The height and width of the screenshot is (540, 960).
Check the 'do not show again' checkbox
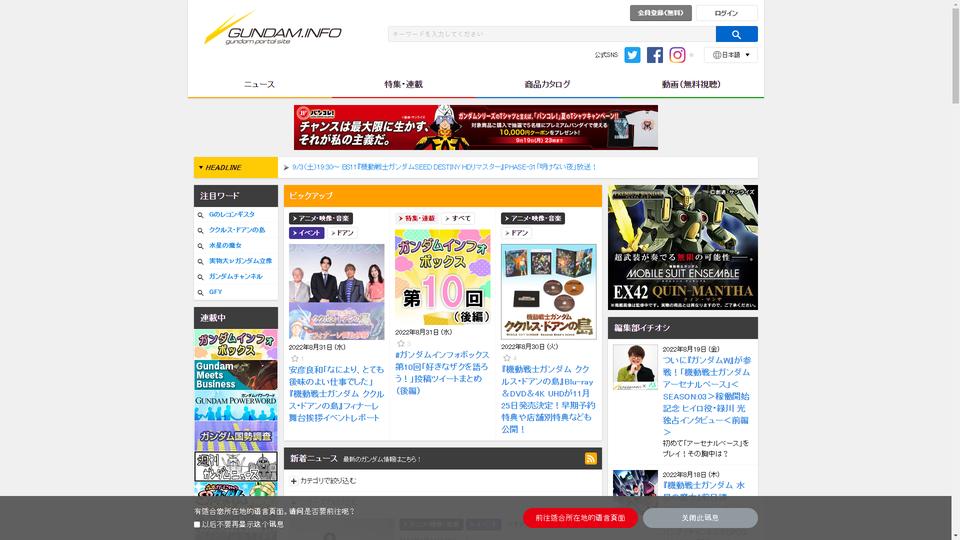[x=197, y=525]
